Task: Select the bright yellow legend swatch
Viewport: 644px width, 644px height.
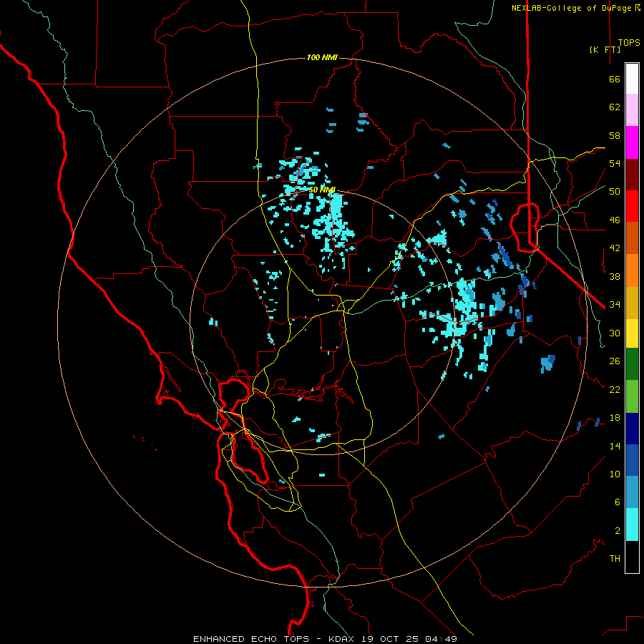Action: pos(632,333)
